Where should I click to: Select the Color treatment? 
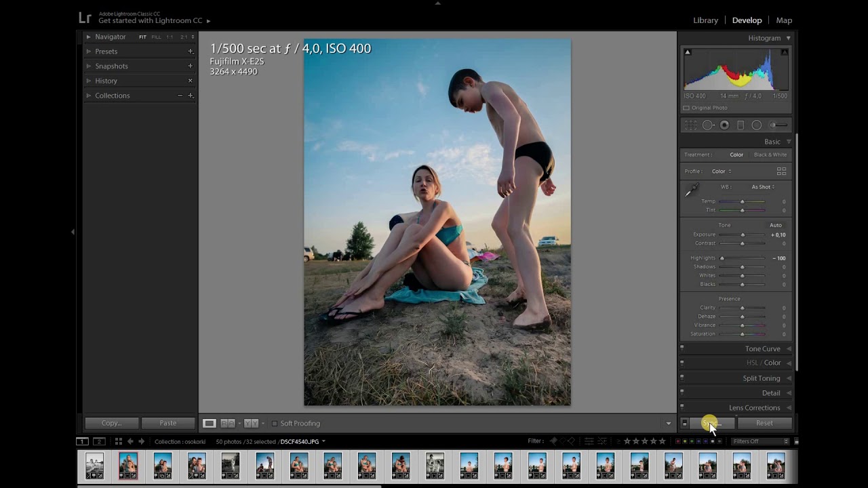pos(736,155)
